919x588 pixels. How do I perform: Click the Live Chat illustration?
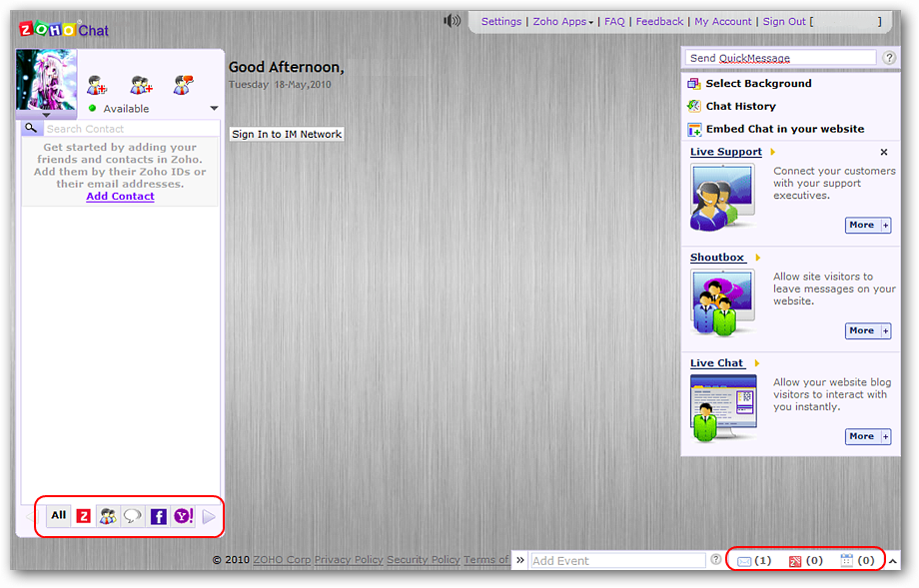723,408
